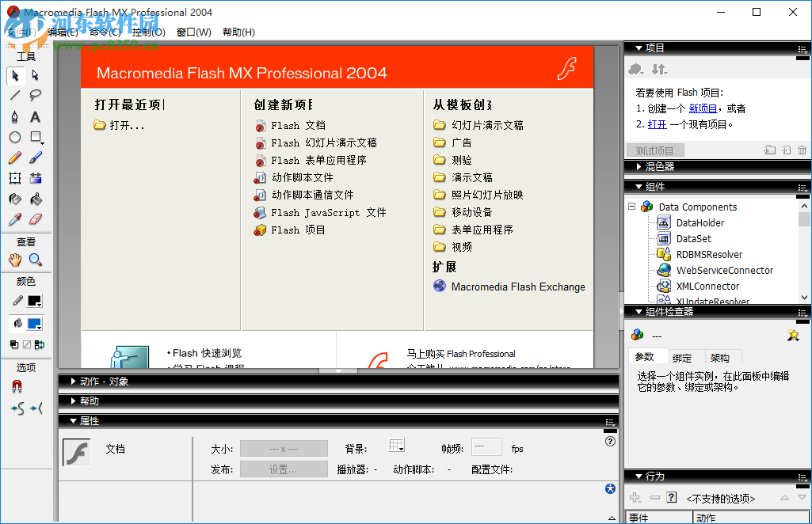812x524 pixels.
Task: Select the Lasso tool
Action: click(36, 96)
